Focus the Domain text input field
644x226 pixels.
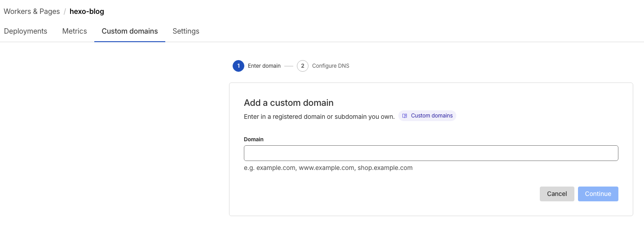click(x=431, y=153)
